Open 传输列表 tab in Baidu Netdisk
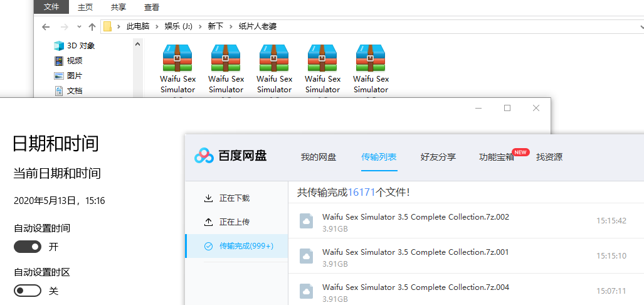The height and width of the screenshot is (305, 644). click(379, 157)
